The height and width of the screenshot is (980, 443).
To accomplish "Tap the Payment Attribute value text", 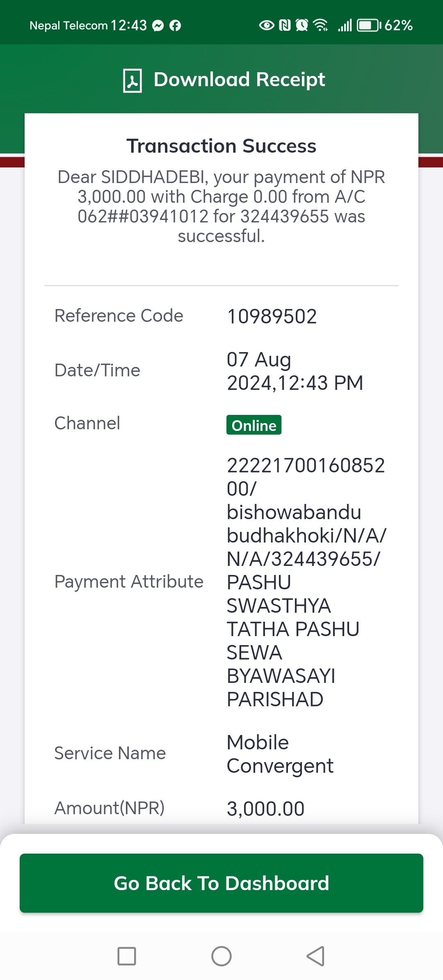I will point(306,582).
